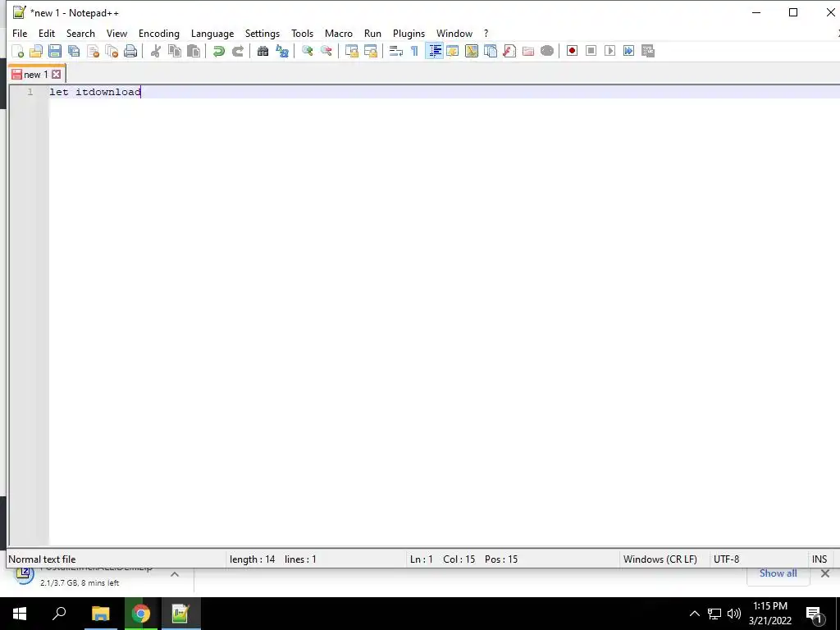The image size is (840, 630).
Task: Cut selection with scissors icon
Action: coord(156,51)
